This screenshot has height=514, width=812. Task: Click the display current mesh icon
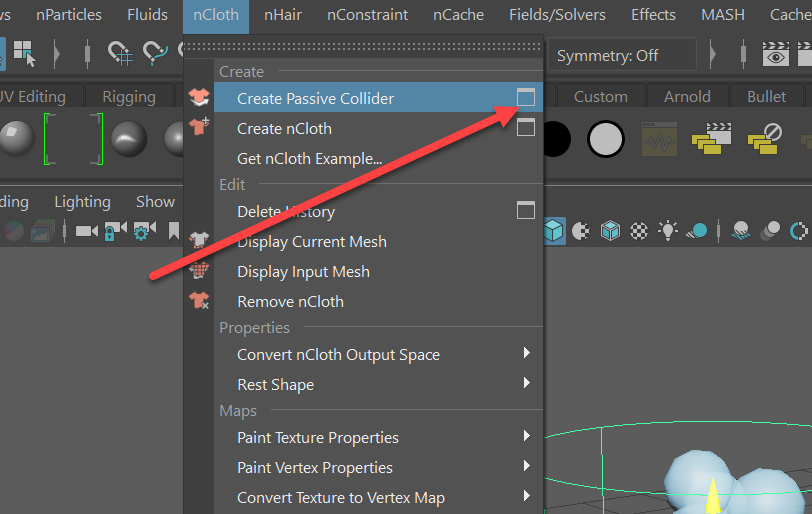point(199,240)
